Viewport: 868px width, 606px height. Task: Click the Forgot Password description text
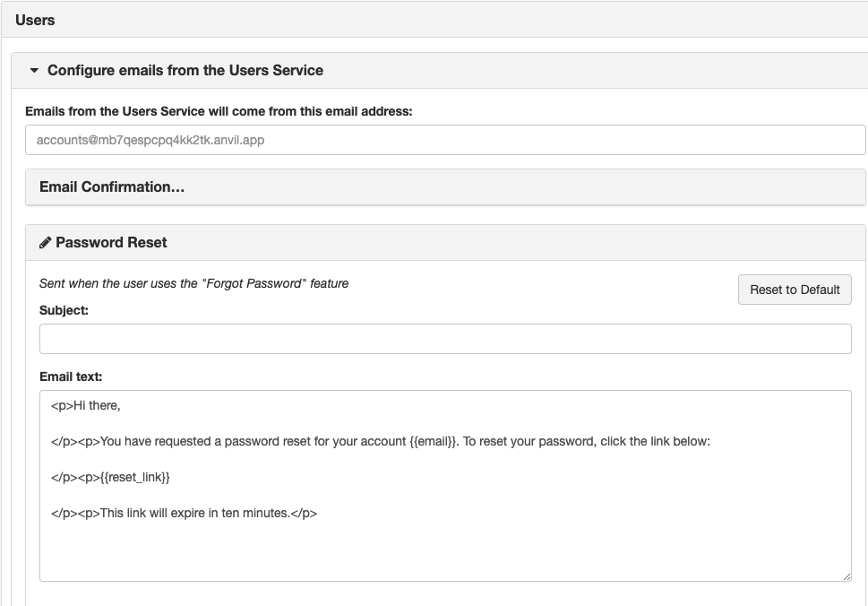(x=193, y=282)
